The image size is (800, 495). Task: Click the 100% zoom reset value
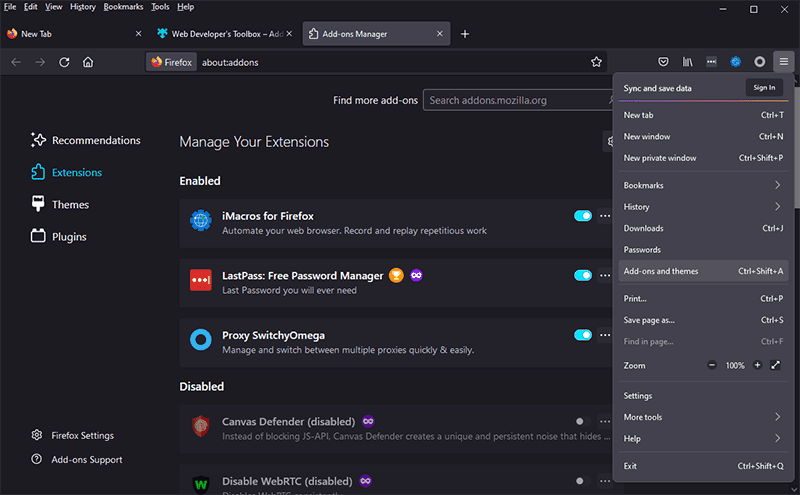pos(735,365)
